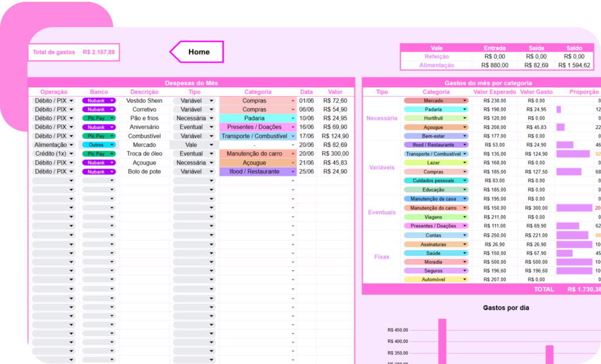
Task: Open Tipo dropdown showing Vale for Mercado
Action: [x=194, y=145]
